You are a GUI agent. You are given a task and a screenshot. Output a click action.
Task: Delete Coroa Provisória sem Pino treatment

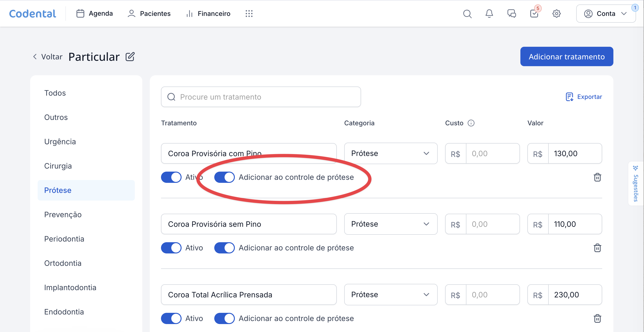point(597,248)
